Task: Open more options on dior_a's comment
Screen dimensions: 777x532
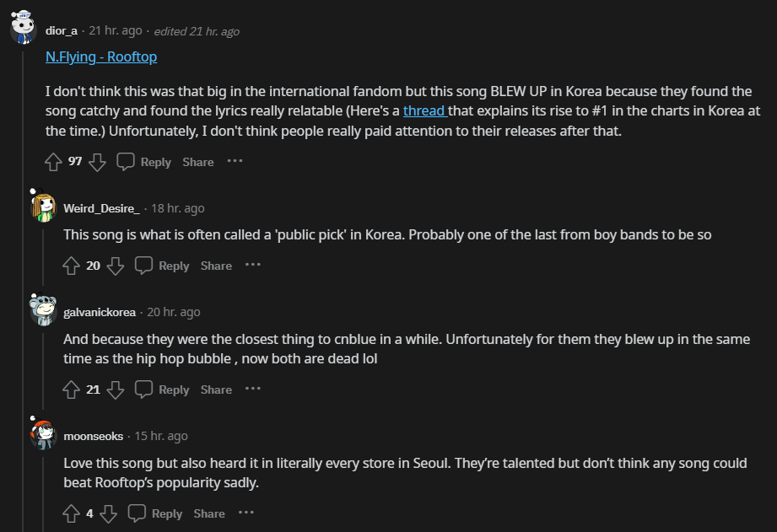Action: [x=235, y=161]
